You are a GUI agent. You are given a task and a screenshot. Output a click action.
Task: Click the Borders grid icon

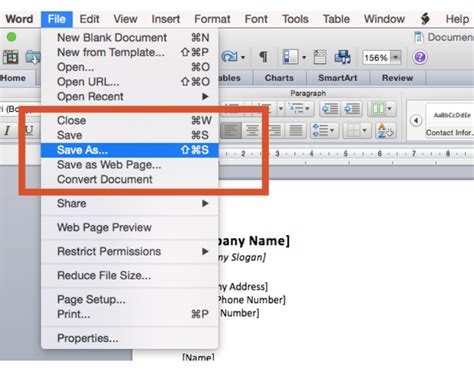tap(353, 130)
